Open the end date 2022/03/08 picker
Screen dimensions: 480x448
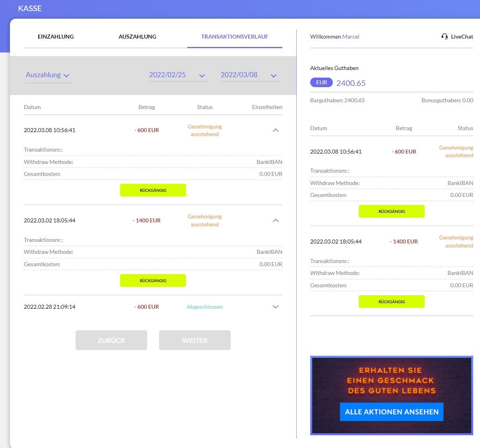coord(250,75)
